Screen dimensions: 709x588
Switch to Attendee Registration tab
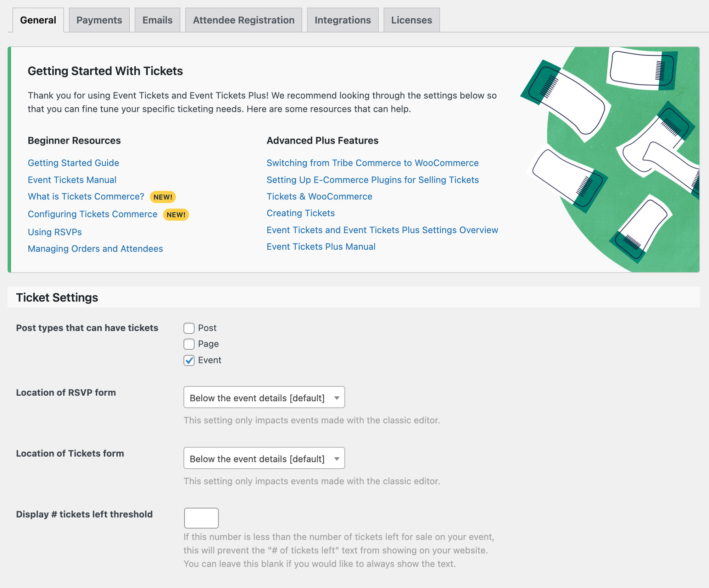click(243, 20)
